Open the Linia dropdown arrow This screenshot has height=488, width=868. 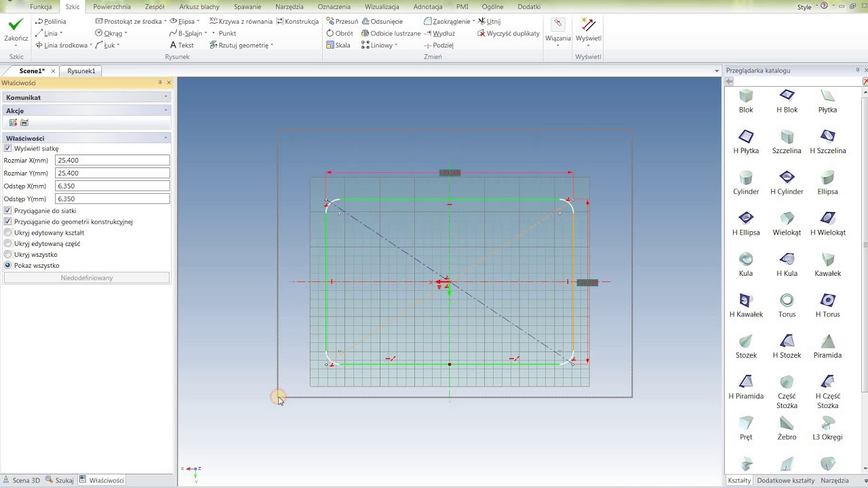(x=61, y=33)
